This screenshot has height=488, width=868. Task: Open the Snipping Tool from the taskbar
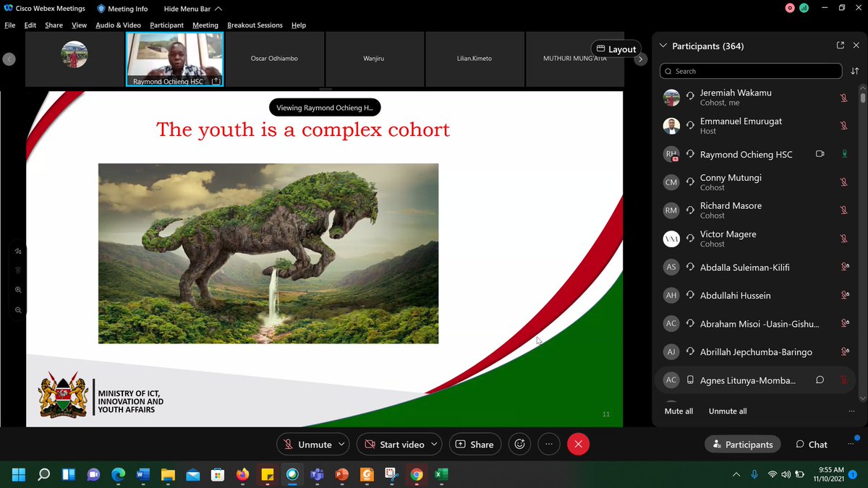[x=391, y=474]
